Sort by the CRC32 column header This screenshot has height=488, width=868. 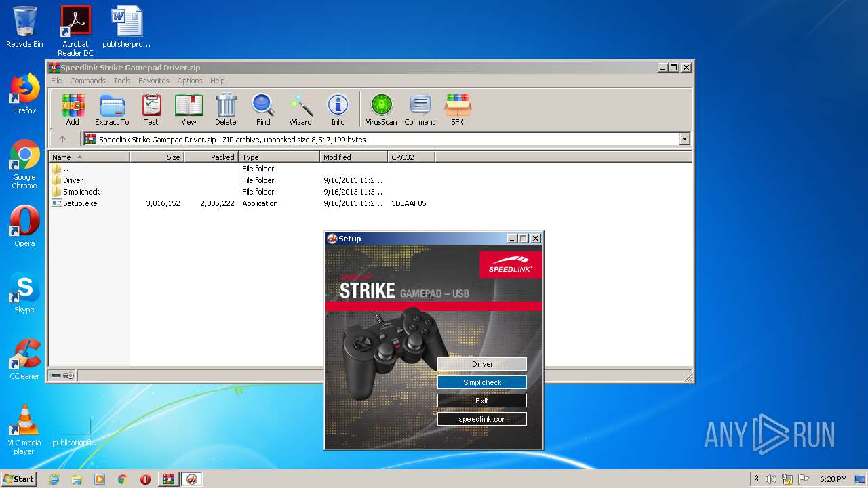[411, 157]
